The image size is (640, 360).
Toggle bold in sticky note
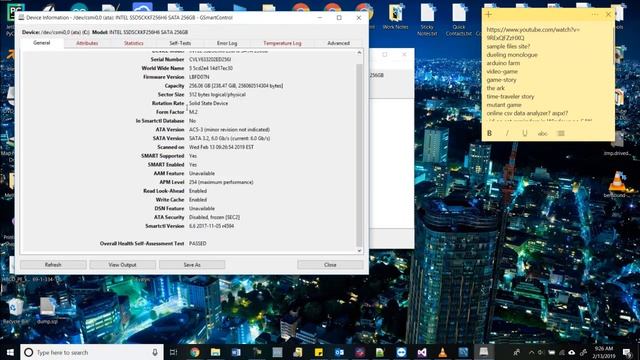coord(489,133)
